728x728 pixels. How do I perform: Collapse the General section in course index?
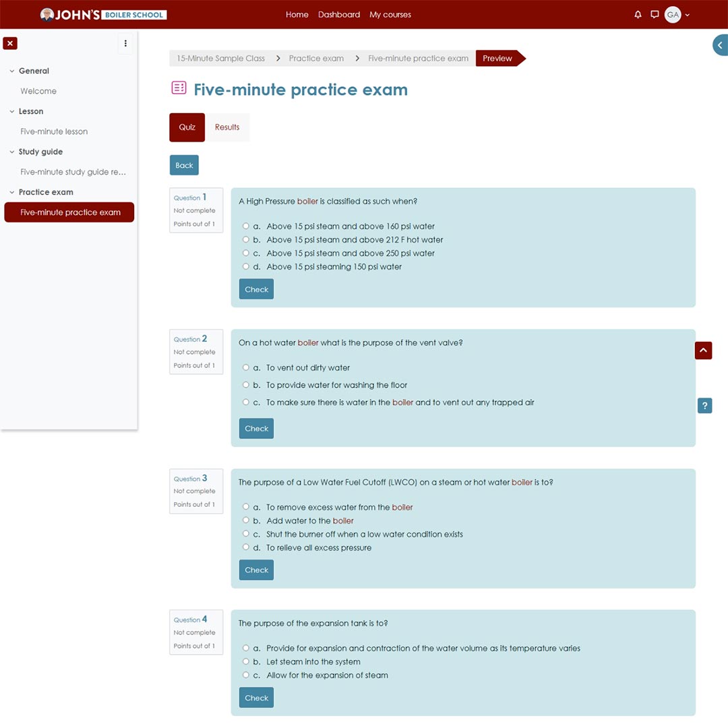pos(12,71)
